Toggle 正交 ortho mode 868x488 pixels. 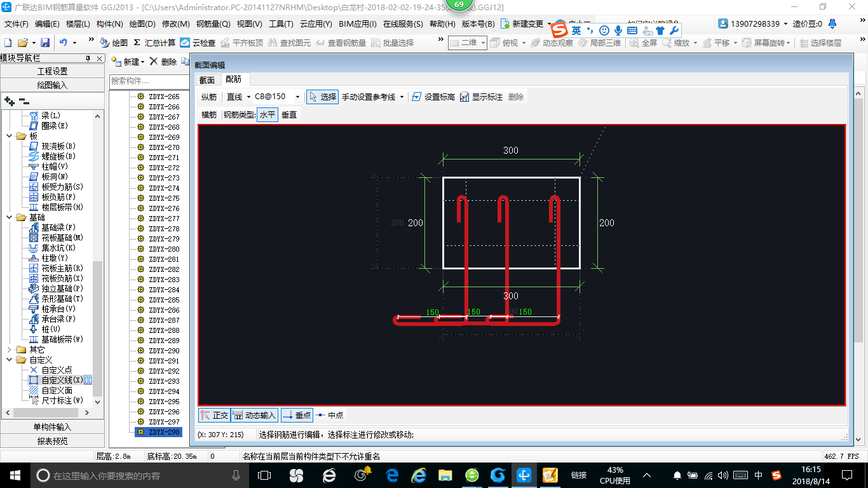pyautogui.click(x=214, y=415)
